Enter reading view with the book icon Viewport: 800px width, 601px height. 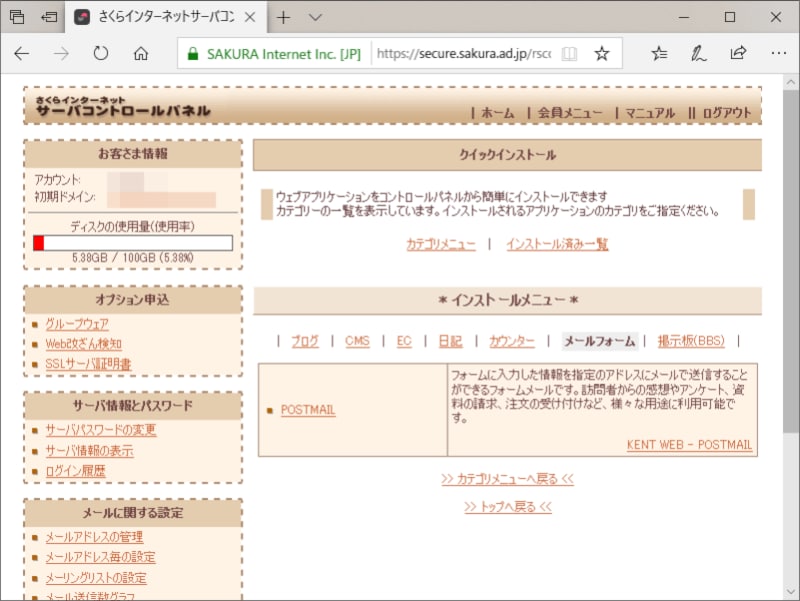569,55
